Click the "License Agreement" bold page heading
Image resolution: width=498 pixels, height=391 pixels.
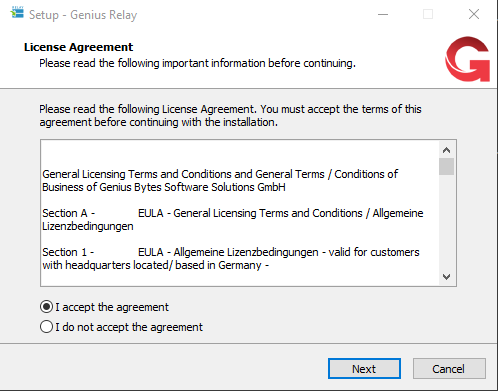(x=78, y=47)
